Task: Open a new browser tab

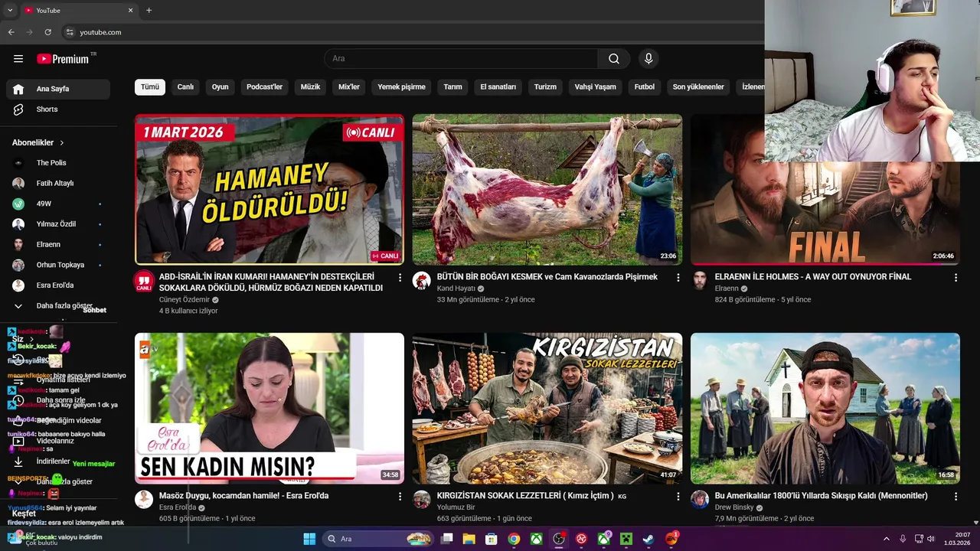Action: pos(149,11)
